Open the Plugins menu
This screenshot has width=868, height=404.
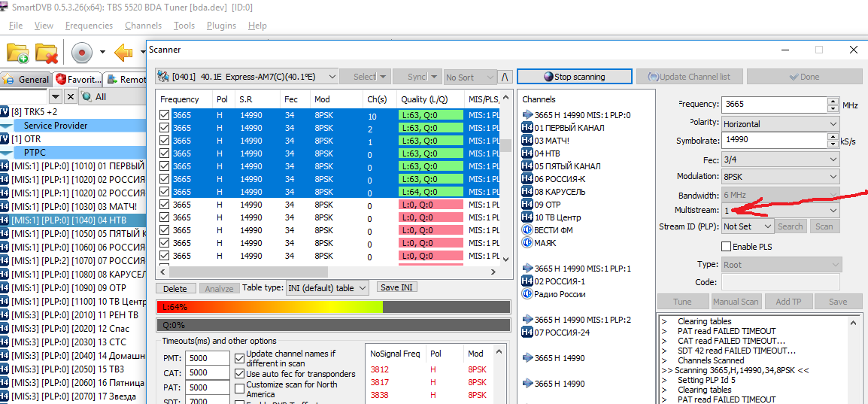[221, 26]
